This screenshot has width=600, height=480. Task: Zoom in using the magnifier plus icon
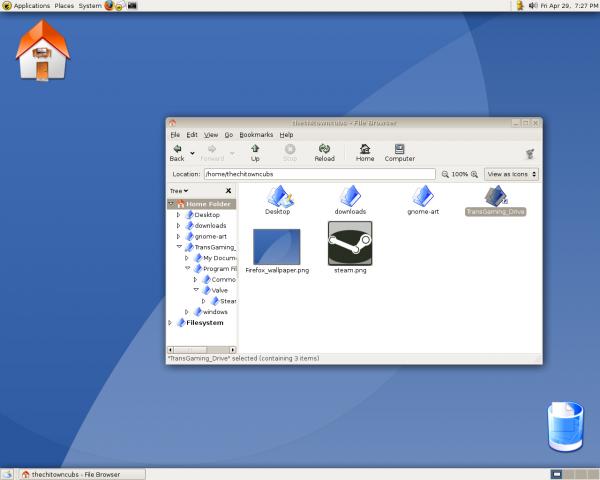click(x=475, y=174)
